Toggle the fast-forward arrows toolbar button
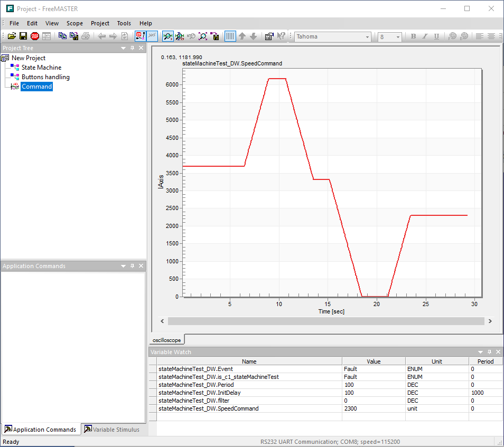The width and height of the screenshot is (504, 447). click(x=152, y=36)
